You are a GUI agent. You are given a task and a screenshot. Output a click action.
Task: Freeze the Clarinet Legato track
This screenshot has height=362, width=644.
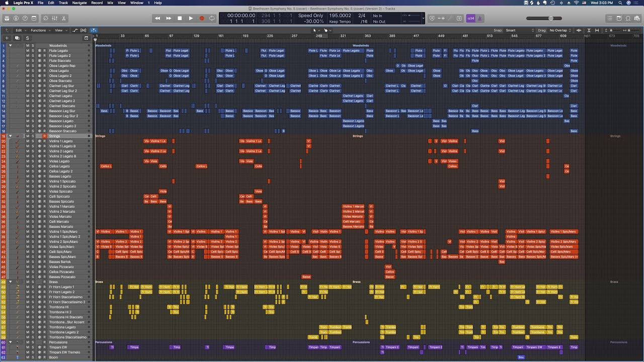coord(39,96)
